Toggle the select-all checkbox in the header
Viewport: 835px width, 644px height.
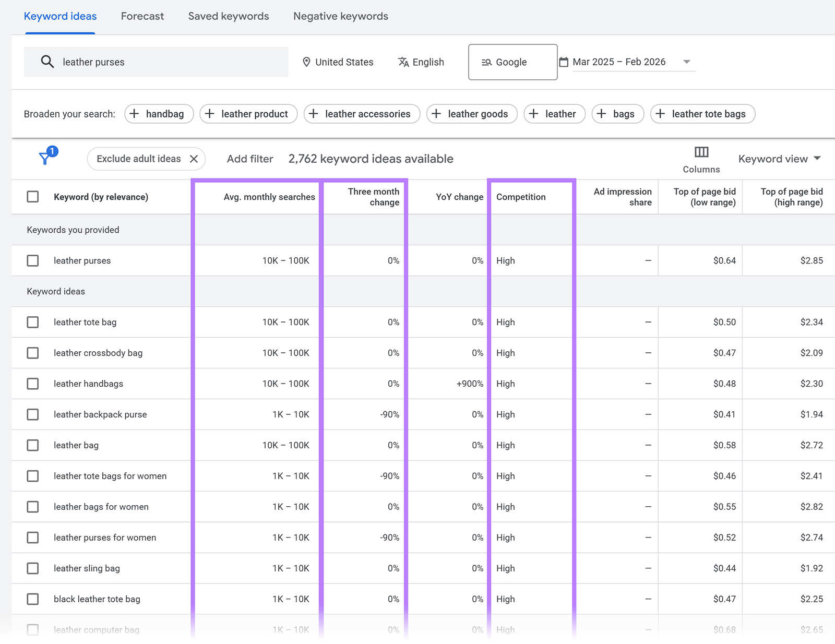[33, 197]
